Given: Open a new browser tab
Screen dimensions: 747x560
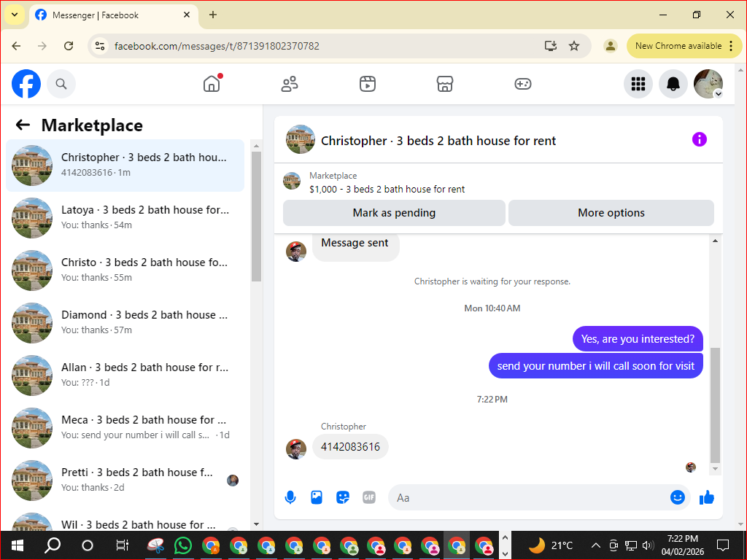Looking at the screenshot, I should 213,15.
